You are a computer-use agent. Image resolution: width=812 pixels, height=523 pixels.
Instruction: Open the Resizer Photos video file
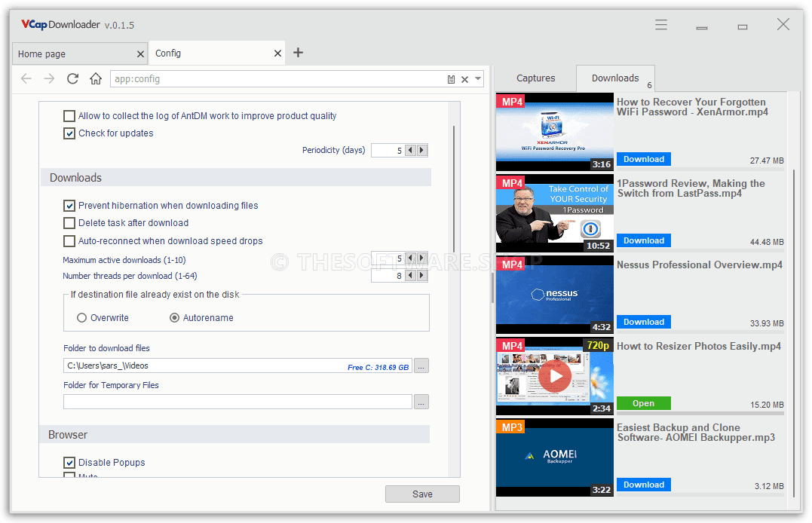click(644, 403)
